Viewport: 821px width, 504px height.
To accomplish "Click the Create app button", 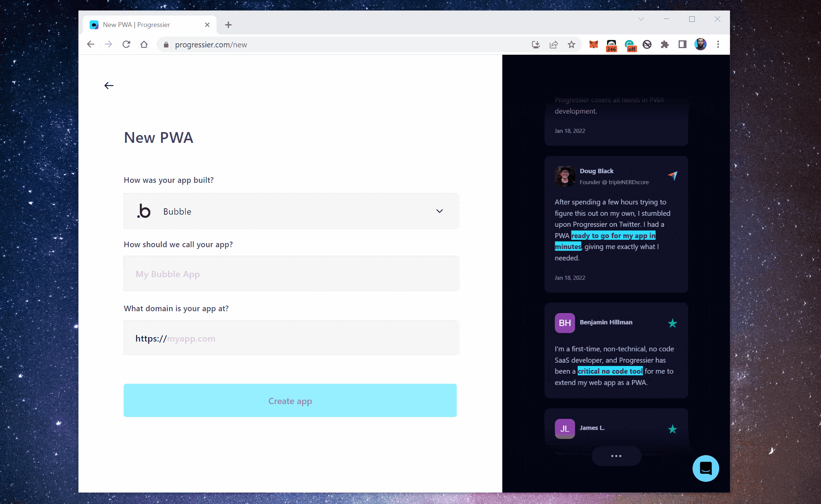I will coord(290,400).
